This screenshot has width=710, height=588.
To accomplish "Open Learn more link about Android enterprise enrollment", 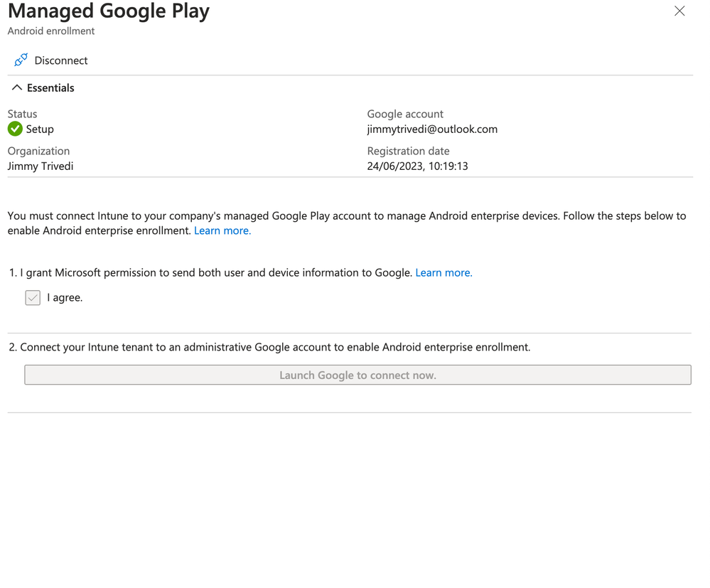I will tap(222, 230).
